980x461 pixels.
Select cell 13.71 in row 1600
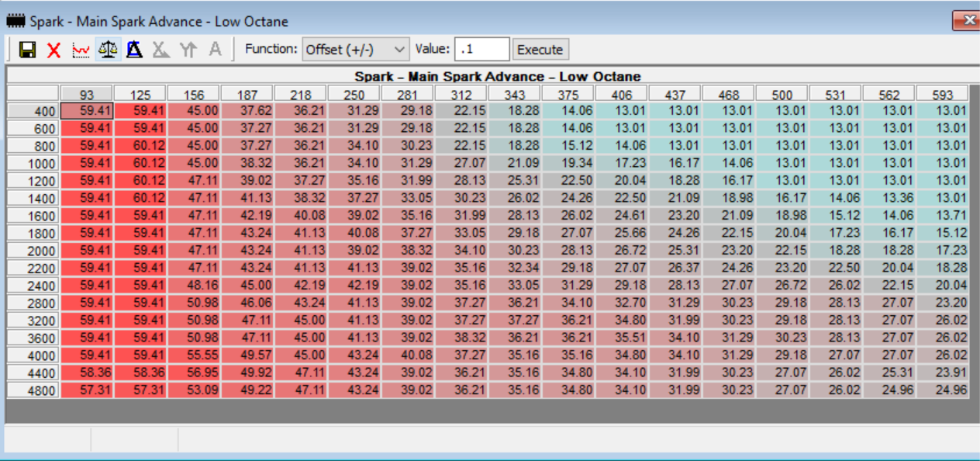pyautogui.click(x=943, y=216)
